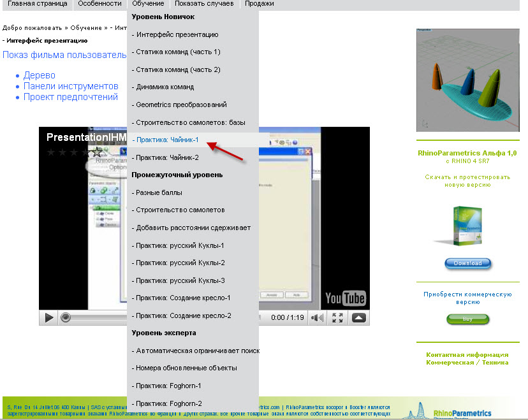Screen dimensions: 528x420
Task: Select Интерфейс презентацию menu entry
Action: pos(175,34)
